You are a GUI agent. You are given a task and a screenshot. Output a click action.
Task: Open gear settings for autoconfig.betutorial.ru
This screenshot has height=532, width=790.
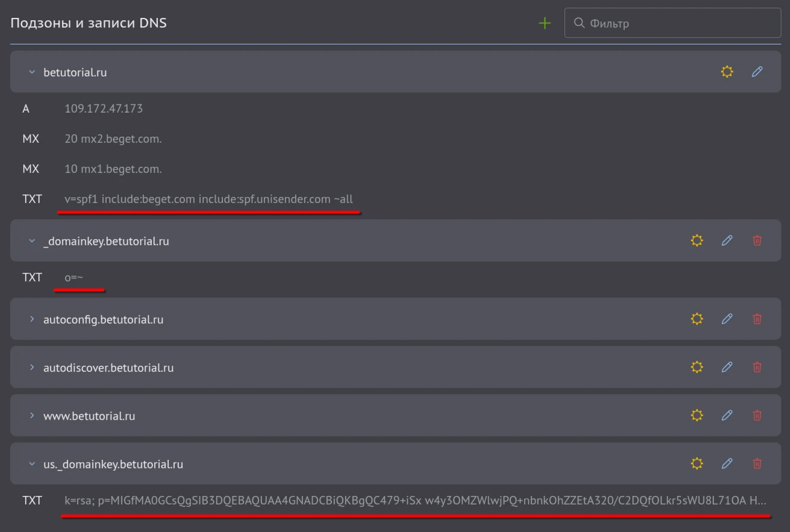click(697, 319)
